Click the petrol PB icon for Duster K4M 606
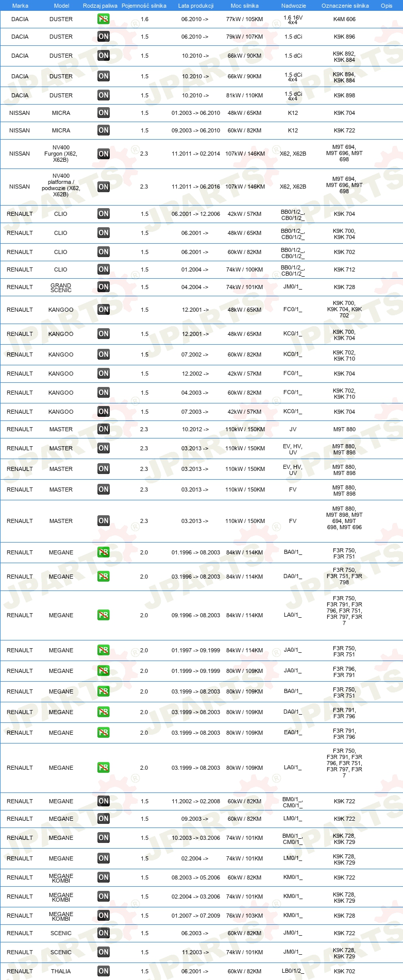 point(104,19)
